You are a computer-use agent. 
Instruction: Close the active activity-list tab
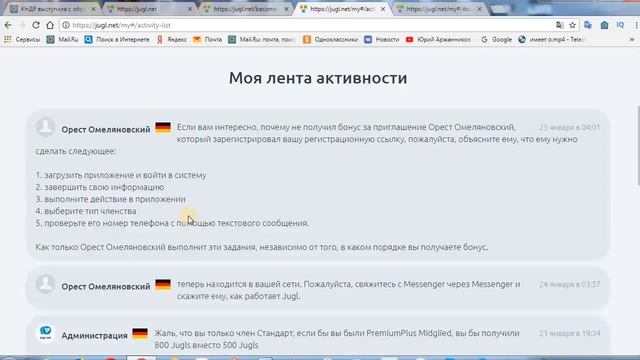pos(383,9)
